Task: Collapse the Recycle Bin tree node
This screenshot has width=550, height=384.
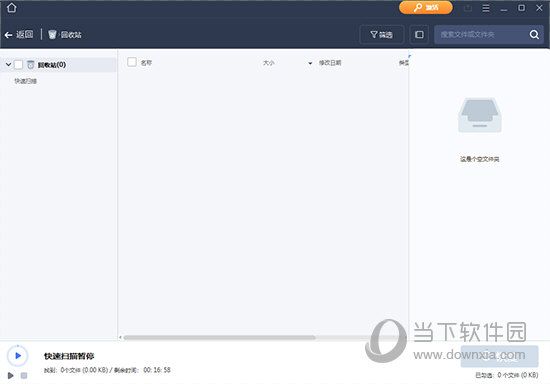Action: [8, 65]
